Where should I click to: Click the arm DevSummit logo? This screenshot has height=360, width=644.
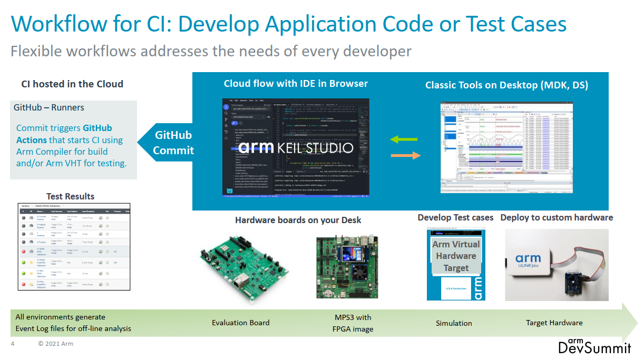(x=594, y=345)
